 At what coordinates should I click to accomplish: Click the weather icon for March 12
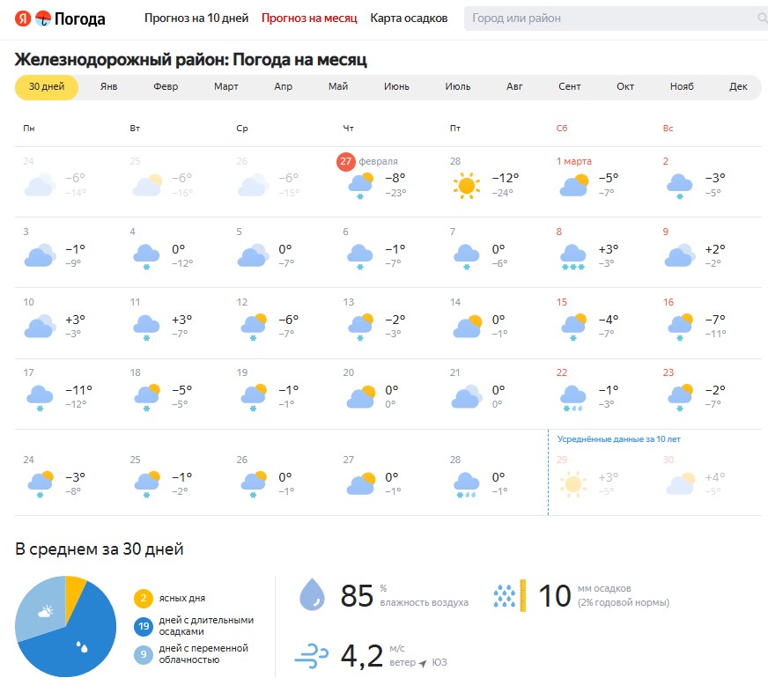[x=254, y=328]
